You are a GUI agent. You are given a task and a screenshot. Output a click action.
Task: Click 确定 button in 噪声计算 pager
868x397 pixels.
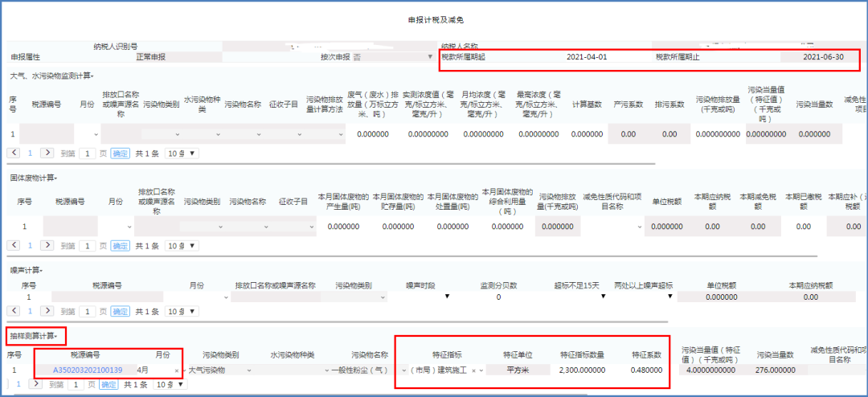point(120,312)
